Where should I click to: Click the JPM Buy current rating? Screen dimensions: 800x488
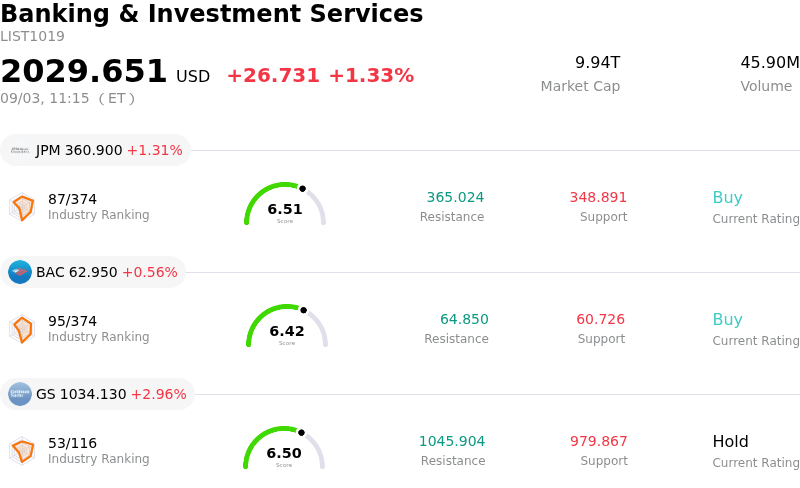click(x=728, y=197)
